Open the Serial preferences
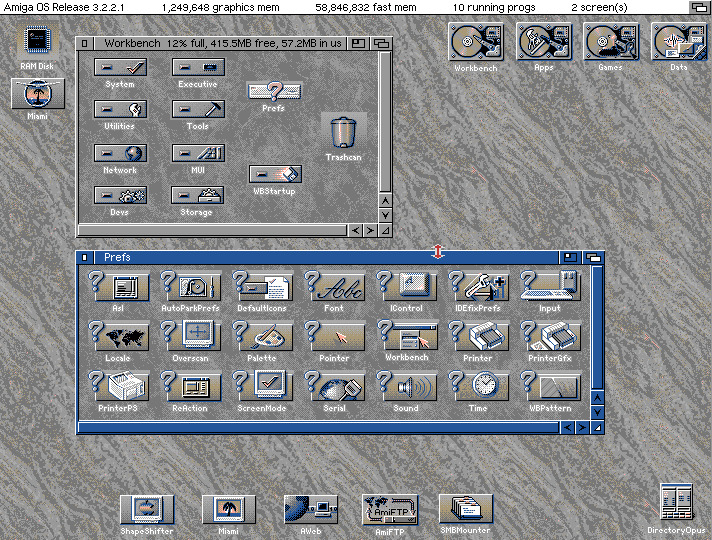 (x=334, y=386)
